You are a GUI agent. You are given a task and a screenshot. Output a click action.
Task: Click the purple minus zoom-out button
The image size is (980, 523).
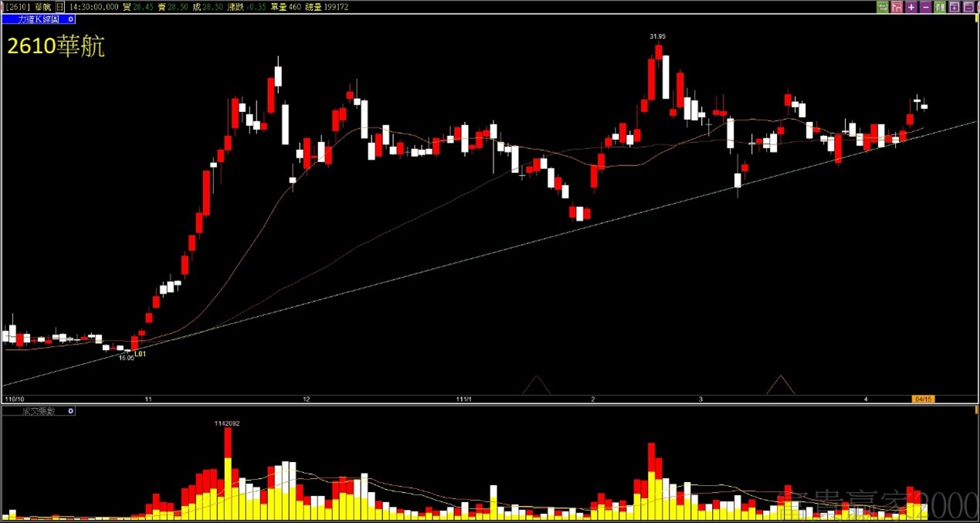pos(925,7)
